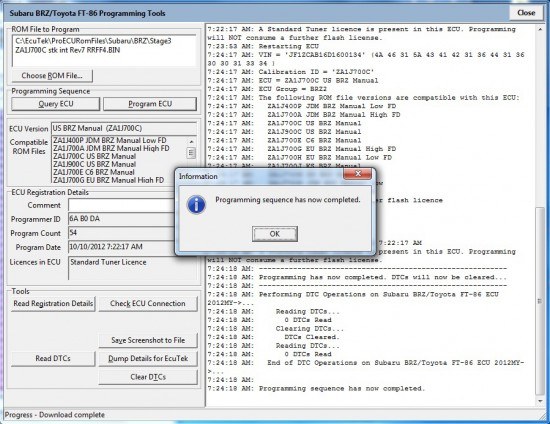Close the Information dialog with red X
This screenshot has width=550, height=424.
click(357, 174)
